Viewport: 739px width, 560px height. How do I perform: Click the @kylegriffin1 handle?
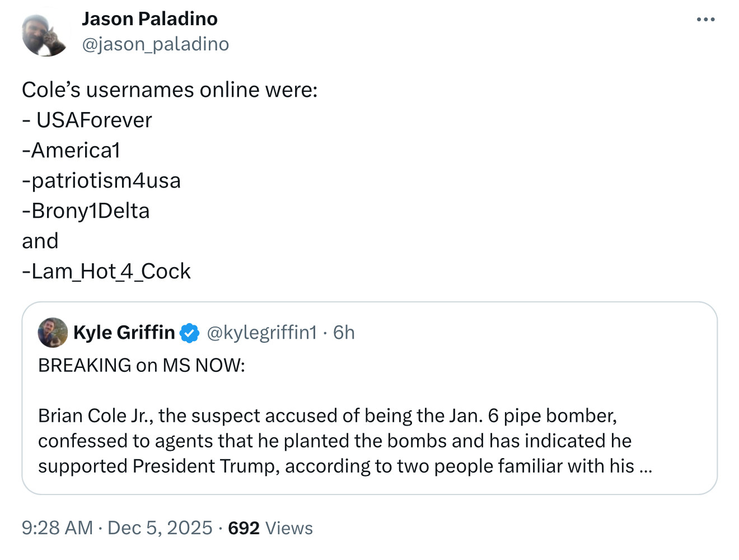tap(261, 333)
